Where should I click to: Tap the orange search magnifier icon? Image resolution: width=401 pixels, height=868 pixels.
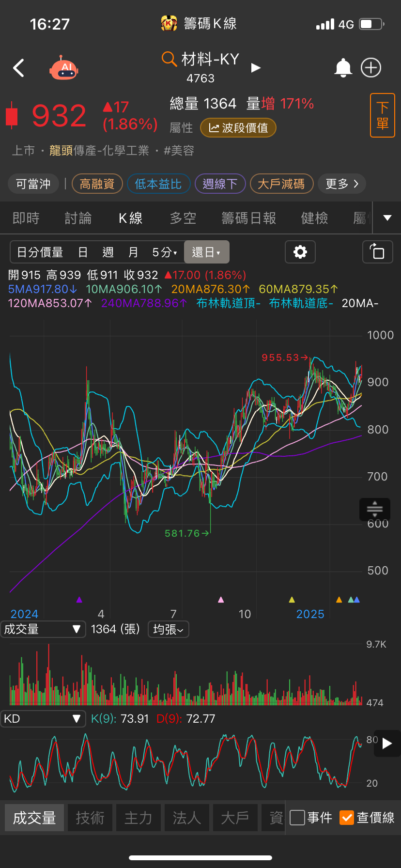(169, 59)
